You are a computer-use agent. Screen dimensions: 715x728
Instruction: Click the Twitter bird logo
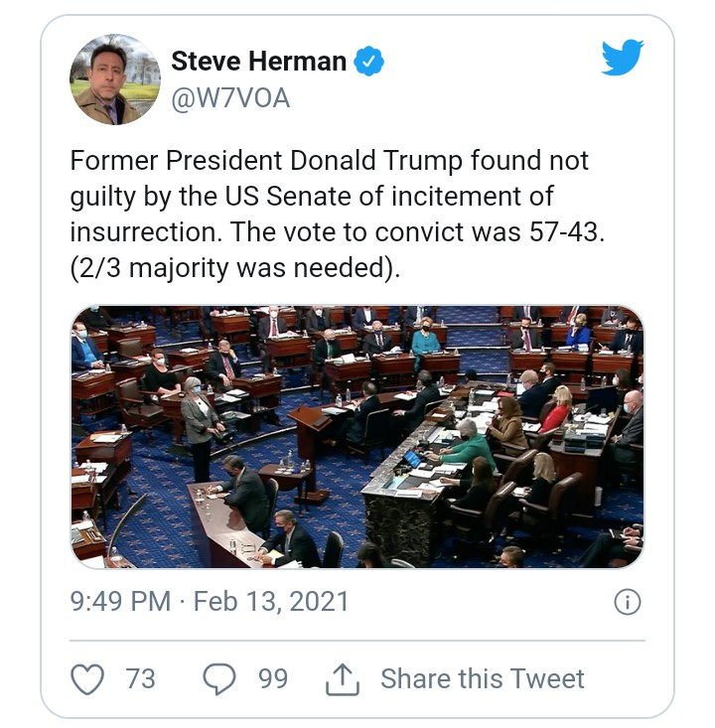tap(624, 60)
